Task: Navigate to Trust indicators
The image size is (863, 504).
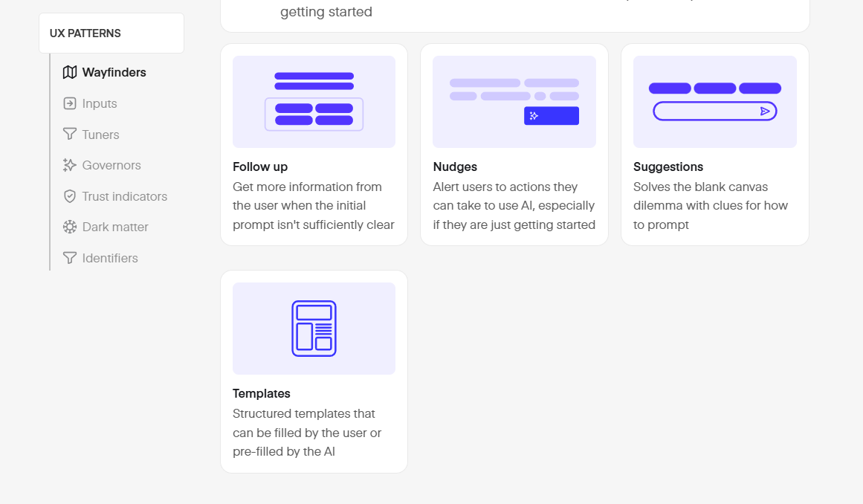Action: tap(125, 196)
